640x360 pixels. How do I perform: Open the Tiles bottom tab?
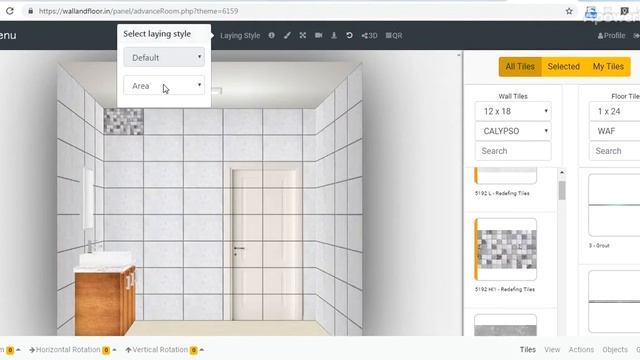point(528,350)
